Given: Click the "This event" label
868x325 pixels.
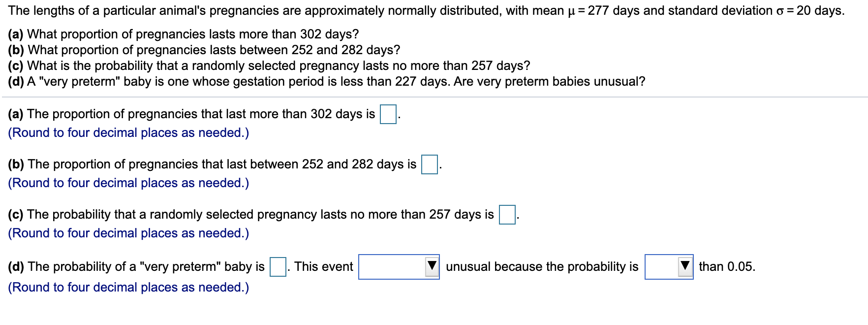Looking at the screenshot, I should [x=324, y=267].
